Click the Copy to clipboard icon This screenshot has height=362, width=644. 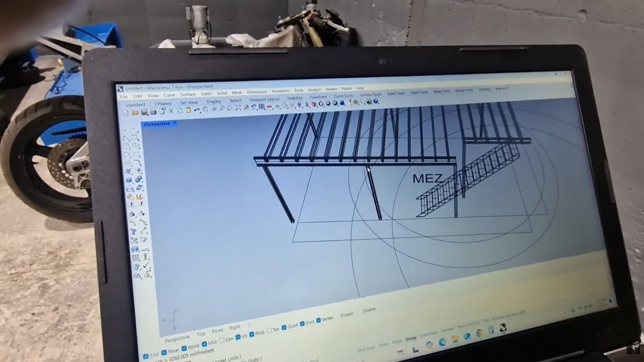pyautogui.click(x=180, y=110)
